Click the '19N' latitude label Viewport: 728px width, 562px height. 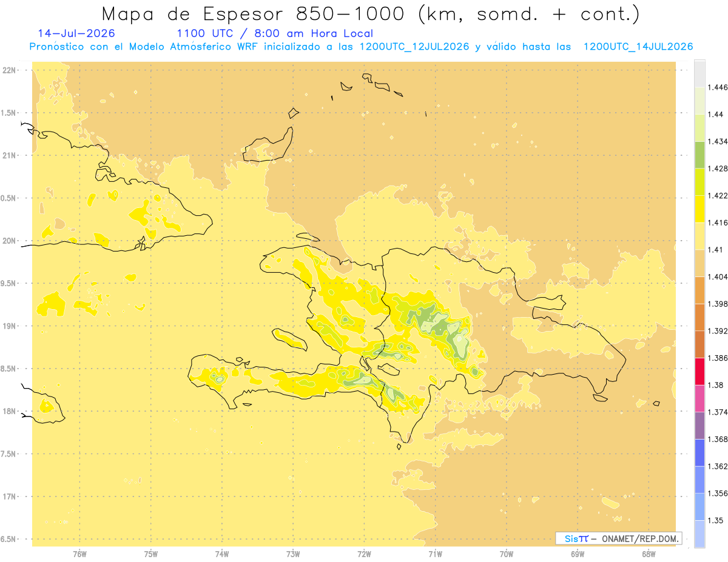[x=10, y=326]
